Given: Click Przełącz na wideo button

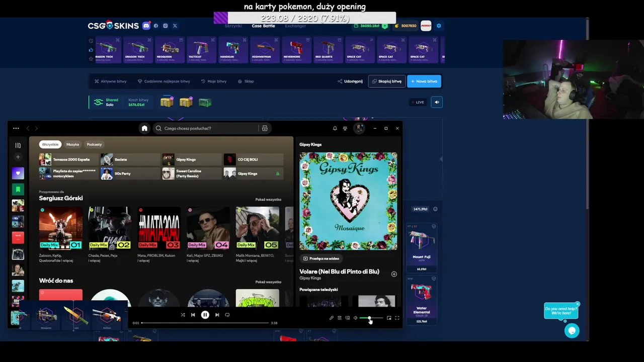Looking at the screenshot, I should point(321,258).
